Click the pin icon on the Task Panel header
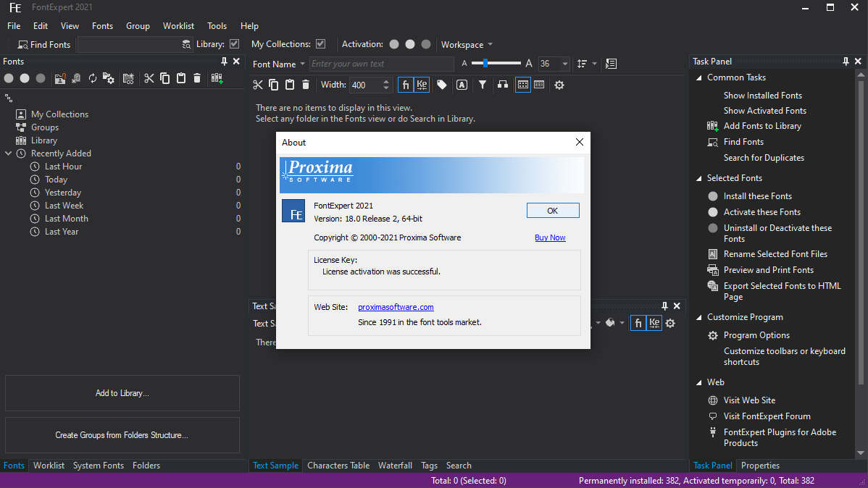The image size is (868, 488). click(x=846, y=62)
